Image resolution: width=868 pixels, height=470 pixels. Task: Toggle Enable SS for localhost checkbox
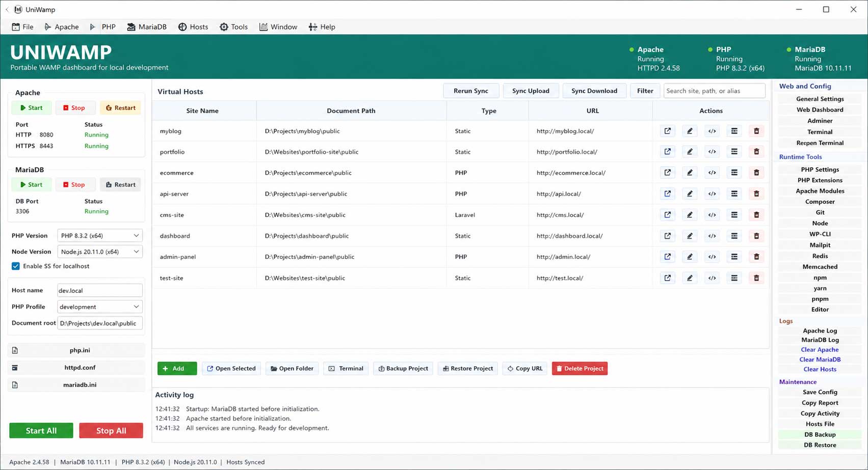16,266
